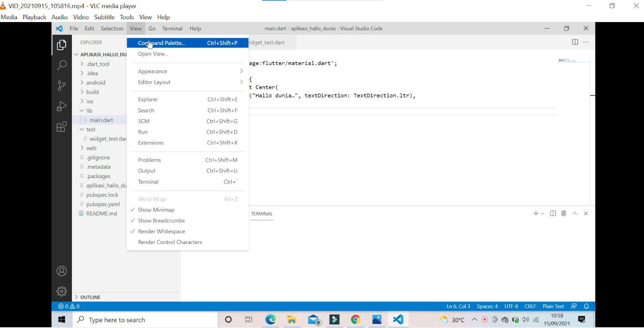Open the Run and Debug icon
The image size is (644, 328).
point(62,106)
